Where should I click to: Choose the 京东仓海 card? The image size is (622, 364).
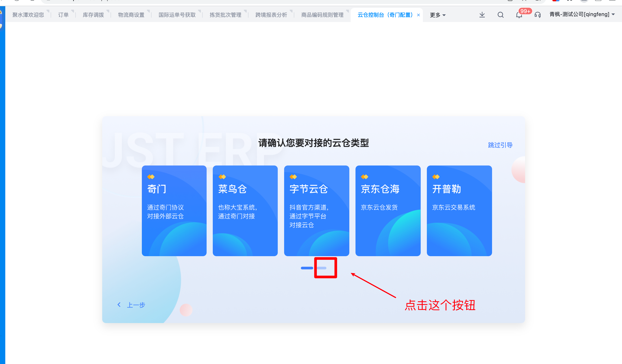coord(388,211)
